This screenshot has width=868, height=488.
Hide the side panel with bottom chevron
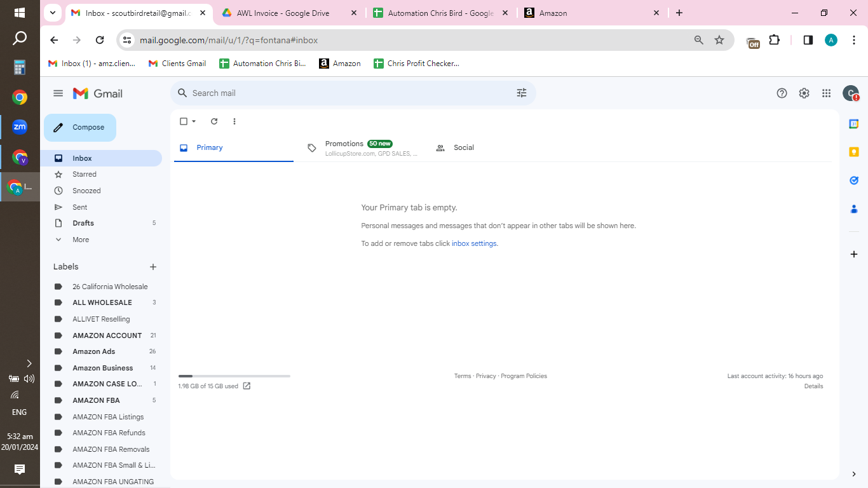pyautogui.click(x=854, y=474)
